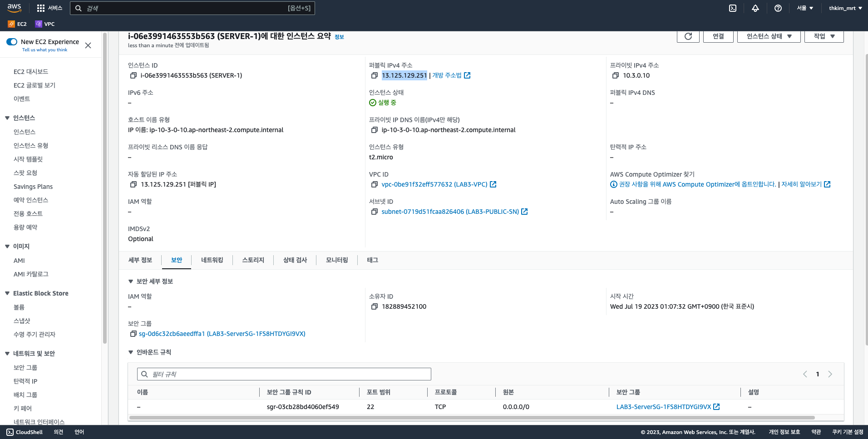Copy the owner ID 182889452100
The width and height of the screenshot is (868, 439).
click(x=375, y=306)
